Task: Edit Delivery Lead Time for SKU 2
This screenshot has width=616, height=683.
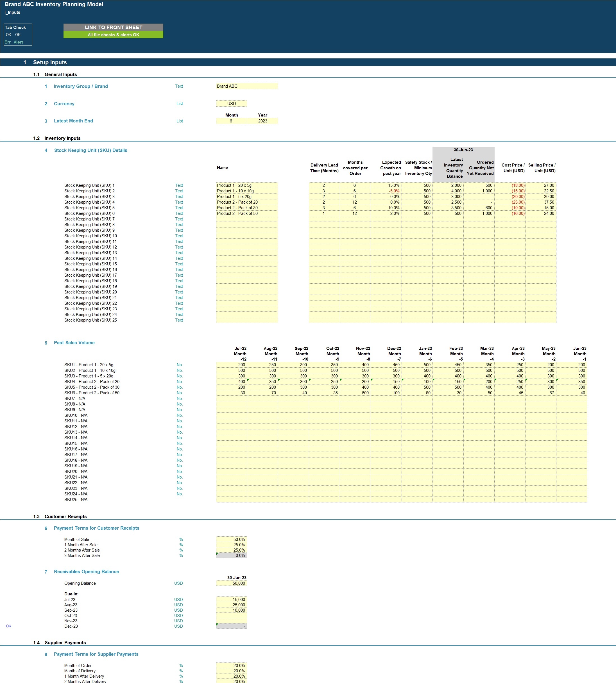Action: (x=324, y=191)
